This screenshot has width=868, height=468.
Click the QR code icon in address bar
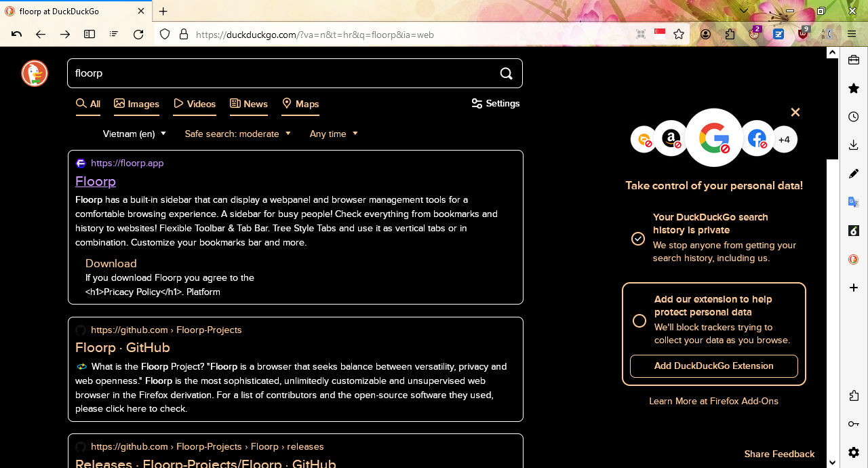click(x=641, y=34)
